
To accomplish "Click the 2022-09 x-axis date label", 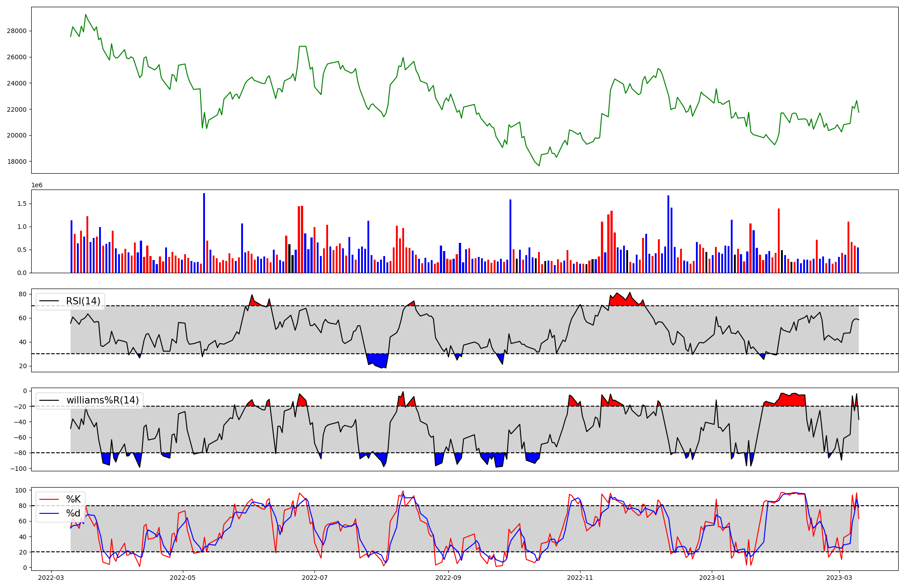I will pos(448,578).
